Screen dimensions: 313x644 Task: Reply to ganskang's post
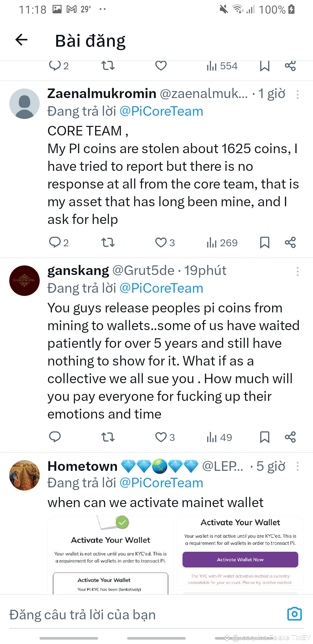coord(55,437)
